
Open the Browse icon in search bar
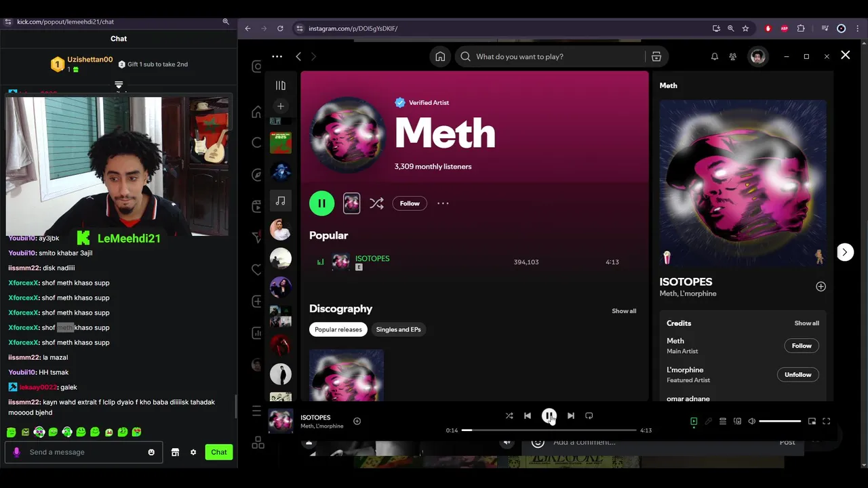[656, 56]
